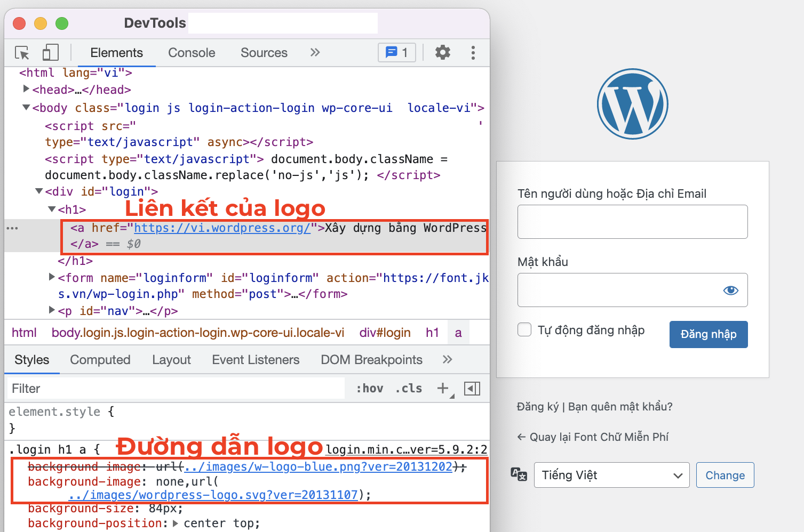The image size is (804, 532).
Task: Toggle the .cls class editor
Action: click(x=409, y=388)
